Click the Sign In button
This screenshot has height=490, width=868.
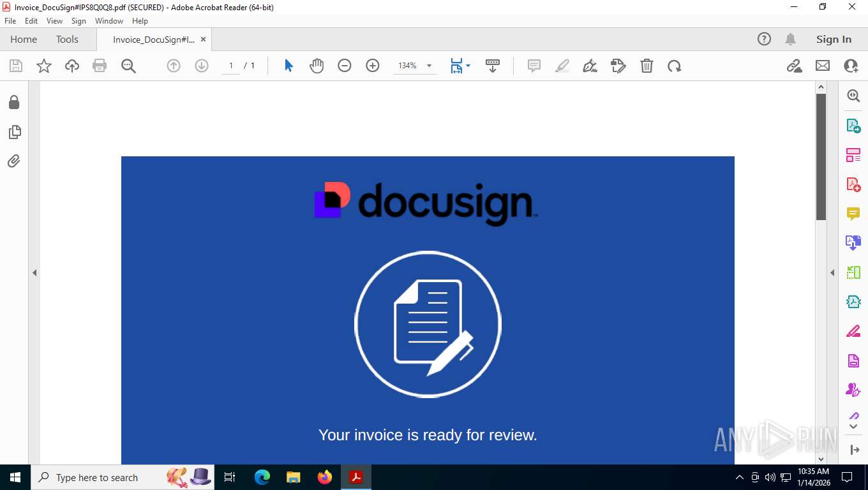point(834,40)
